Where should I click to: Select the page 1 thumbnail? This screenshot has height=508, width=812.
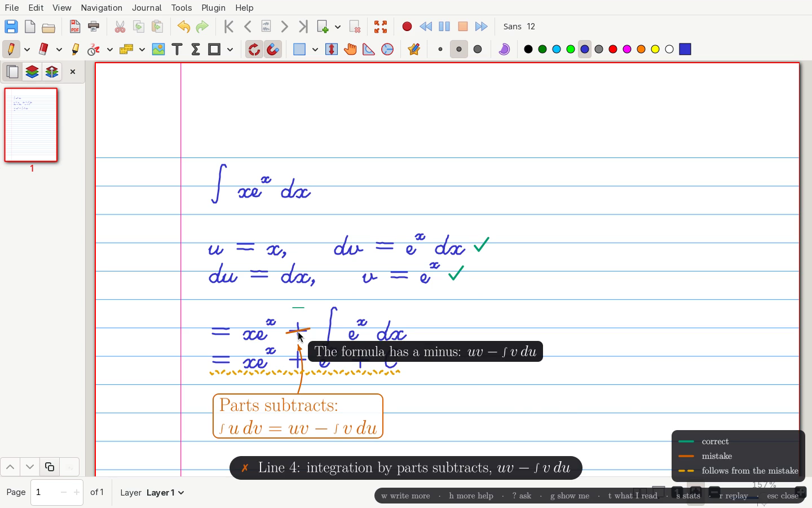pyautogui.click(x=31, y=125)
